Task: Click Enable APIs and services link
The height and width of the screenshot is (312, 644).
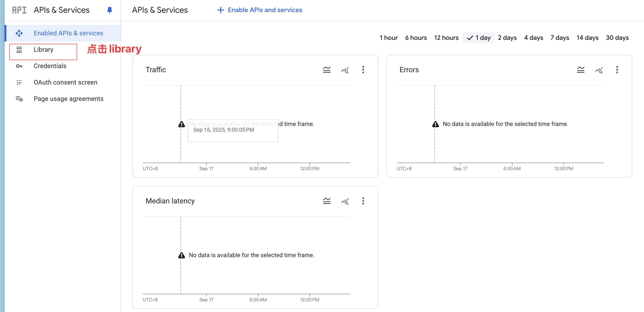Action: click(x=260, y=10)
